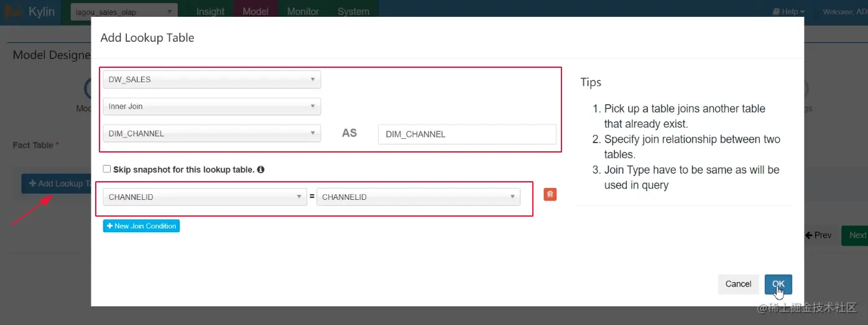Viewport: 868px width, 325px height.
Task: Switch to the System tab
Action: point(353,12)
